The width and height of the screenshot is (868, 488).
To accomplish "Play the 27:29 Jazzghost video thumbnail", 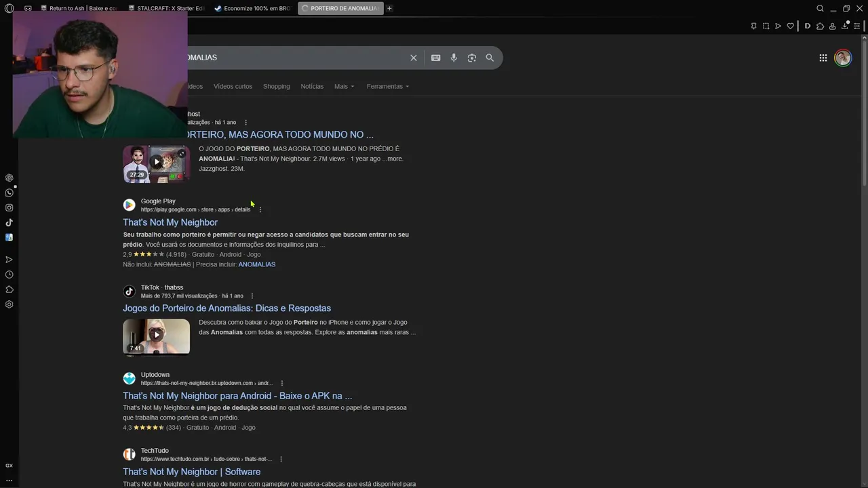I will (x=156, y=163).
